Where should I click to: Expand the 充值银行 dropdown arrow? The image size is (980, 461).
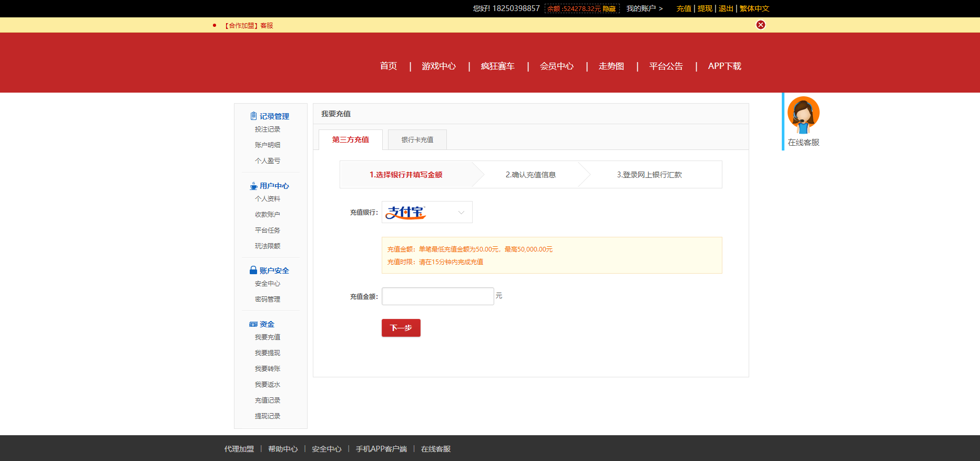(461, 213)
